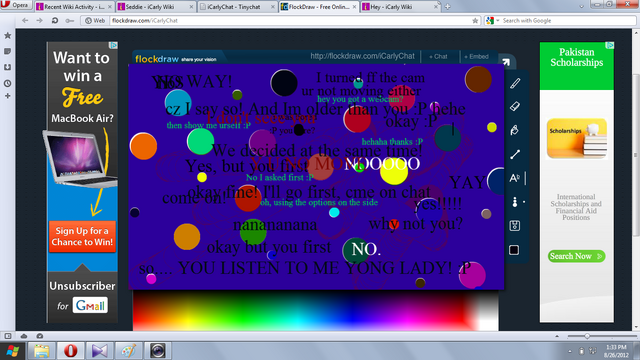The height and width of the screenshot is (360, 640).
Task: Pick green from the color spectrum bar
Action: click(245, 310)
